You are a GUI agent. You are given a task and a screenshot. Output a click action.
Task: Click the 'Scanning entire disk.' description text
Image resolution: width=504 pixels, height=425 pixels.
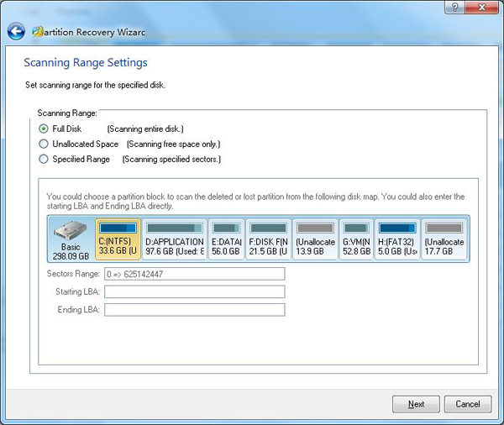145,129
